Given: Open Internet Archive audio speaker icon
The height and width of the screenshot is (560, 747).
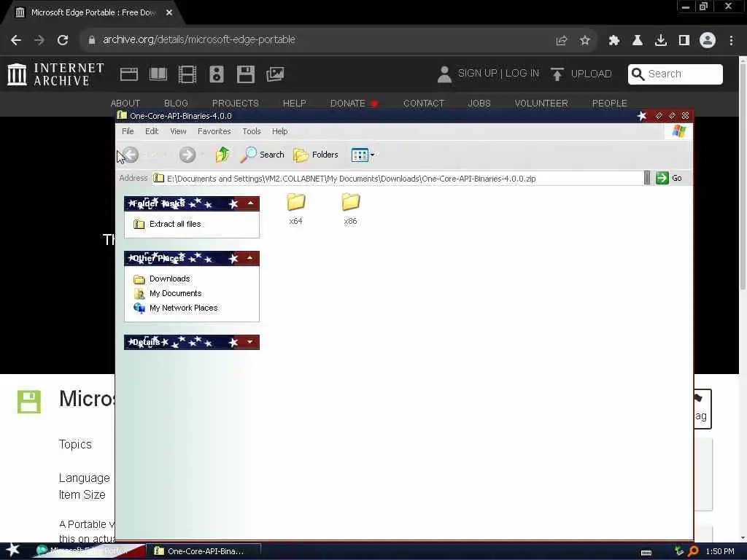Looking at the screenshot, I should (x=216, y=74).
